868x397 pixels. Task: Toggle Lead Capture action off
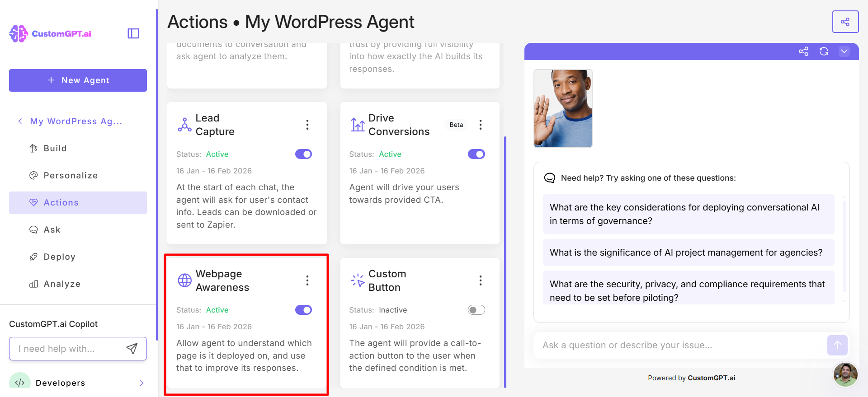[303, 154]
